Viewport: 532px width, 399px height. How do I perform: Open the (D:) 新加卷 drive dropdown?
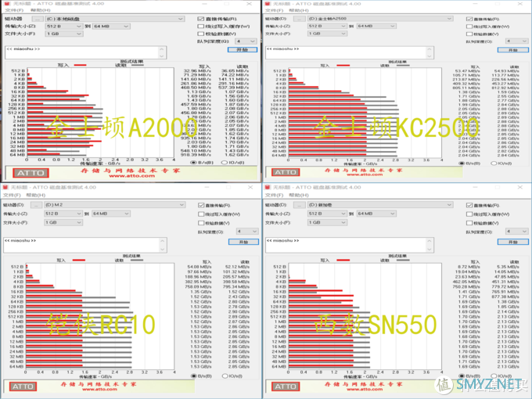tap(380, 205)
